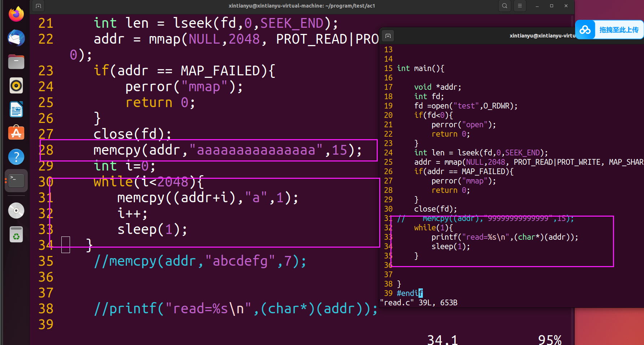Open Thunderbird mail from the dock
The image size is (644, 345).
16,37
